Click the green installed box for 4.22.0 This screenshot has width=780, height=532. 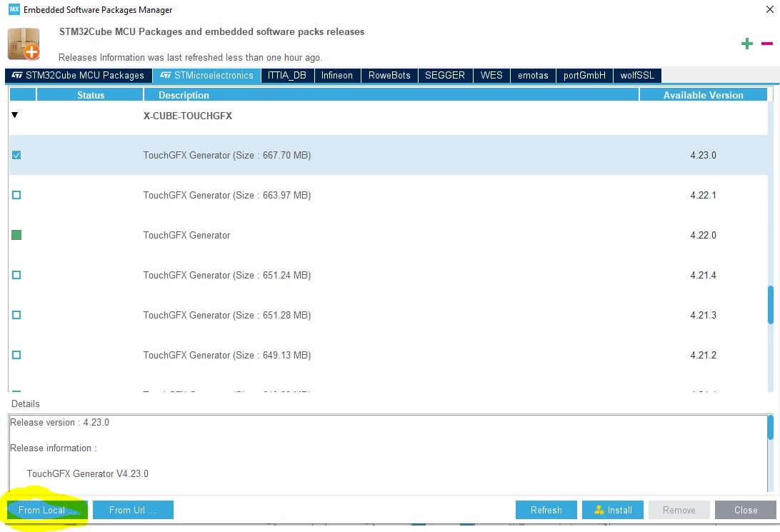(16, 235)
